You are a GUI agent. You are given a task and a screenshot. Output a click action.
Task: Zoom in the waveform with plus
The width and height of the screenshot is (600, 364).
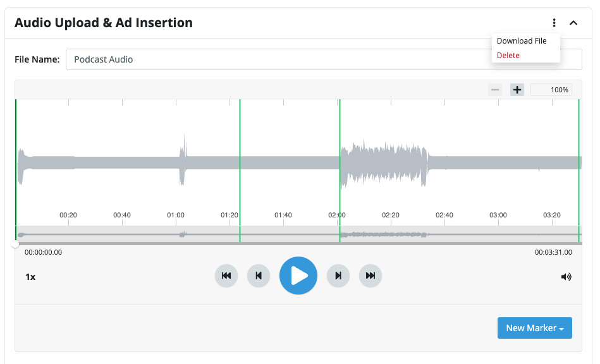tap(517, 90)
